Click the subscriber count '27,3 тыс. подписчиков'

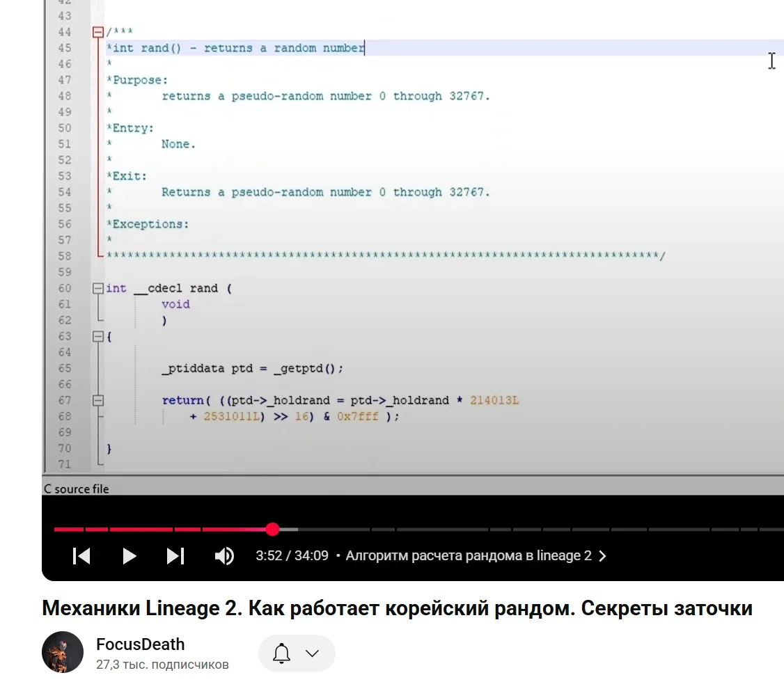pos(162,665)
